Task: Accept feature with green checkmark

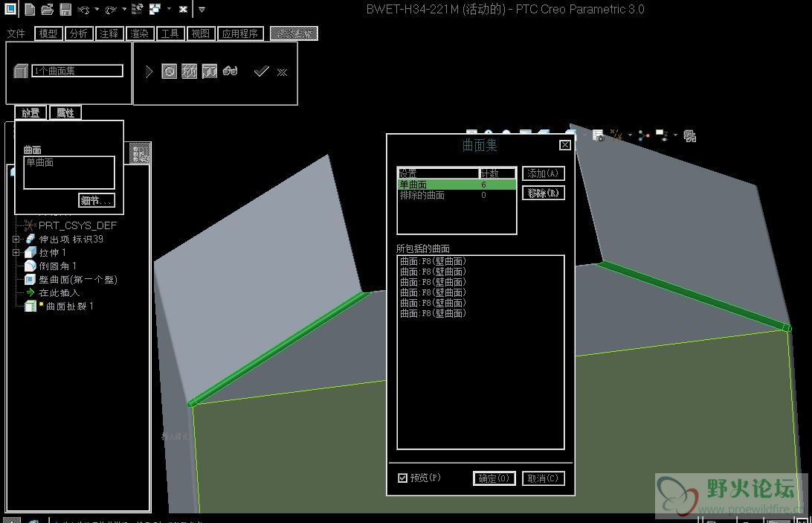Action: (262, 71)
